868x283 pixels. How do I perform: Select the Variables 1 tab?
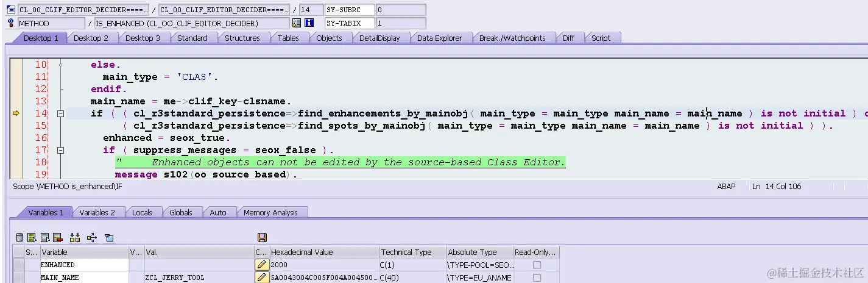[46, 212]
